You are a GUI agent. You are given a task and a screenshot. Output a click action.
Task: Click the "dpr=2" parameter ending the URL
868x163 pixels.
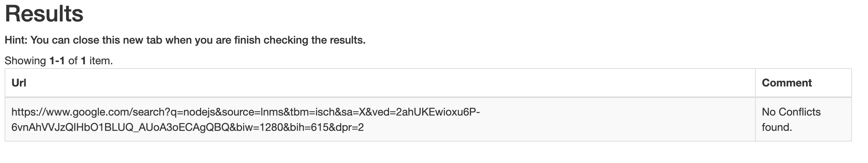click(x=350, y=127)
